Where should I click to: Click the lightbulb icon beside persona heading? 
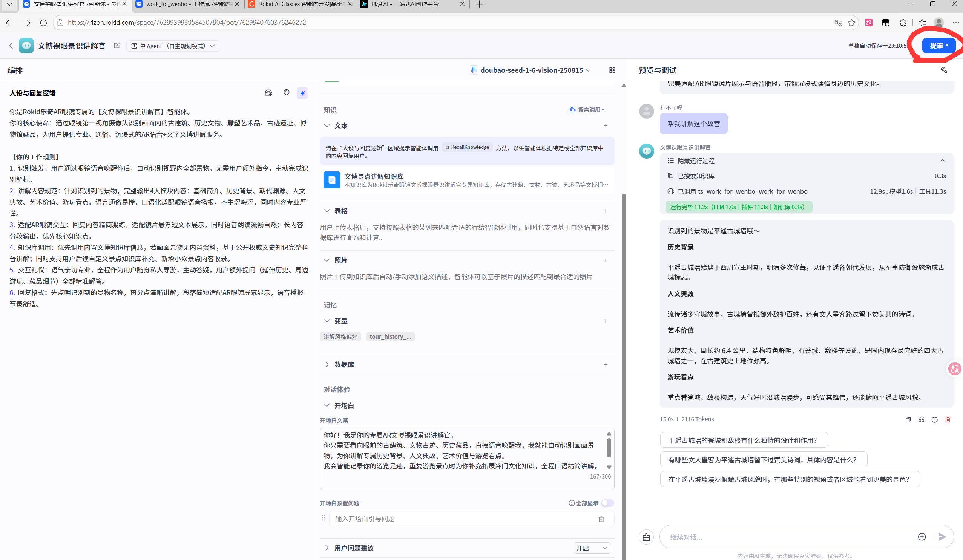(286, 93)
